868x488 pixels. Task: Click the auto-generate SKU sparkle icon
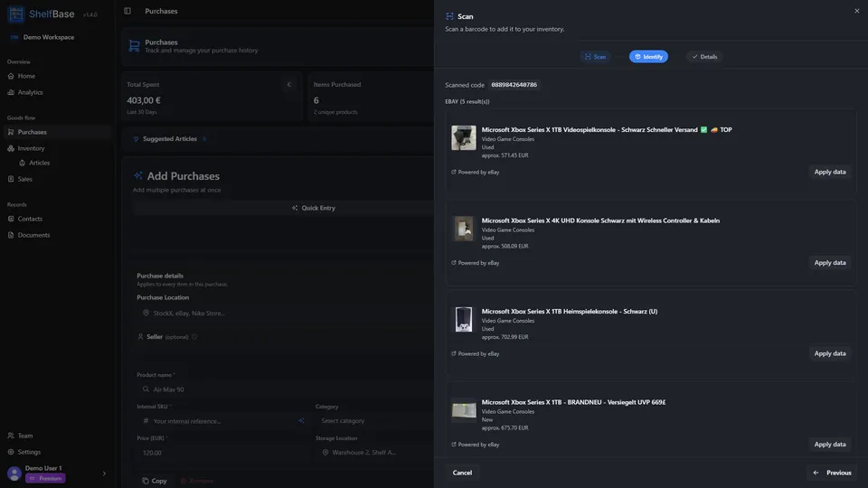click(x=301, y=421)
